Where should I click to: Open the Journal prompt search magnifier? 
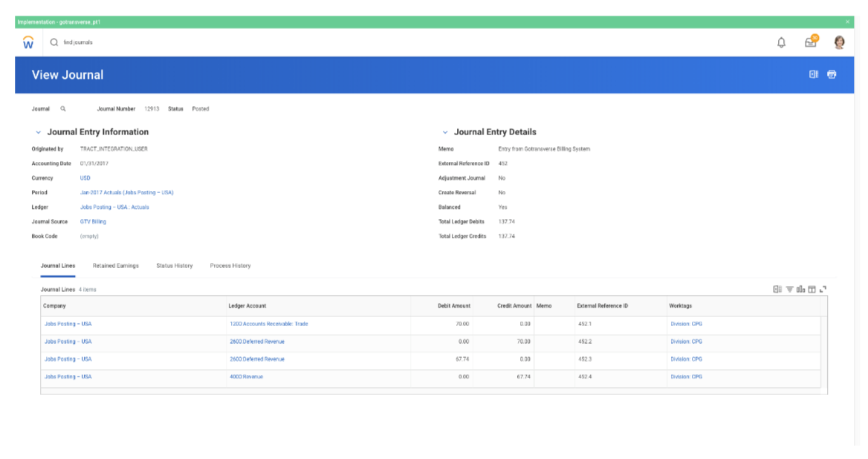[63, 108]
